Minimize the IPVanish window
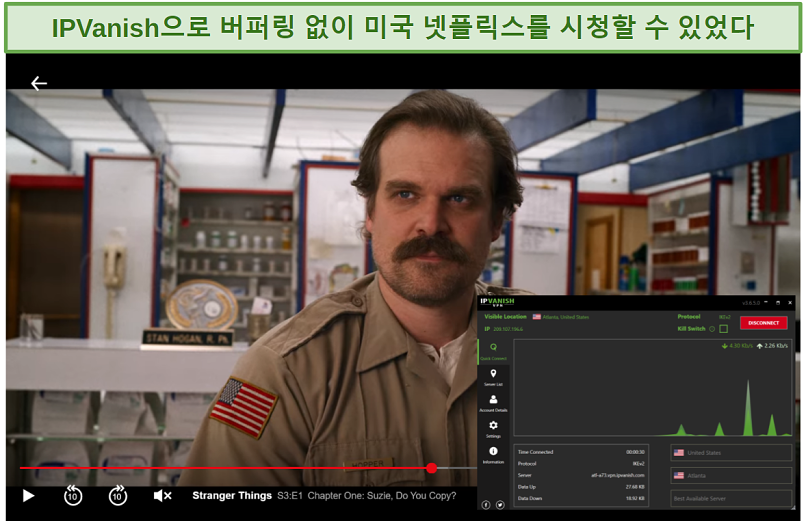Viewport: 806px width, 521px height. tap(766, 303)
